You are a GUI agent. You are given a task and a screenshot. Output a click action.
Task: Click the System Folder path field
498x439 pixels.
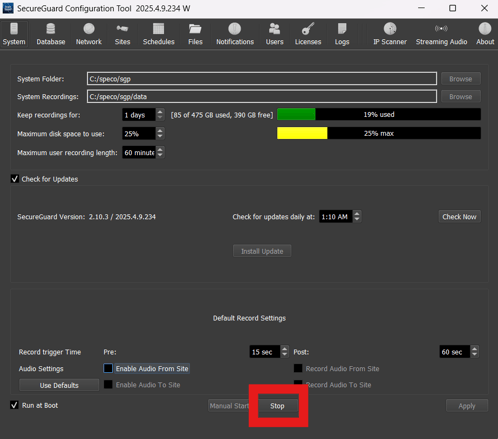pyautogui.click(x=262, y=79)
